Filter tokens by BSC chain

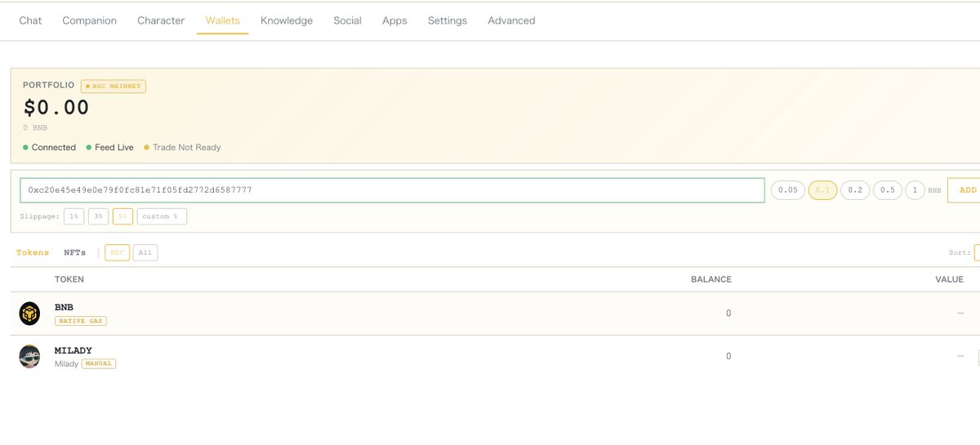click(x=117, y=253)
